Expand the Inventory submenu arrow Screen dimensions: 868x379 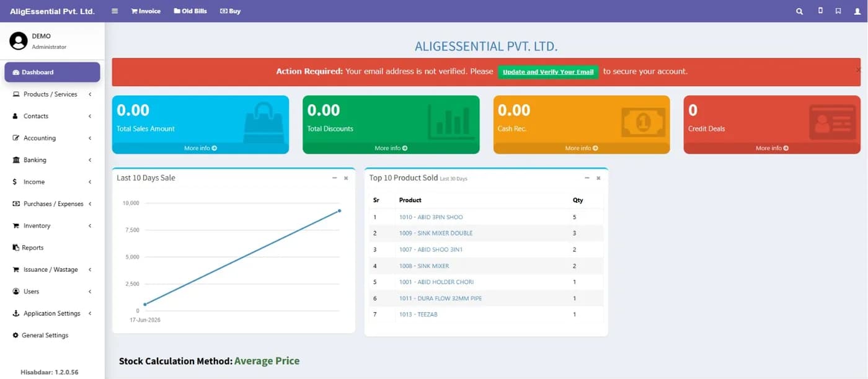pos(90,226)
